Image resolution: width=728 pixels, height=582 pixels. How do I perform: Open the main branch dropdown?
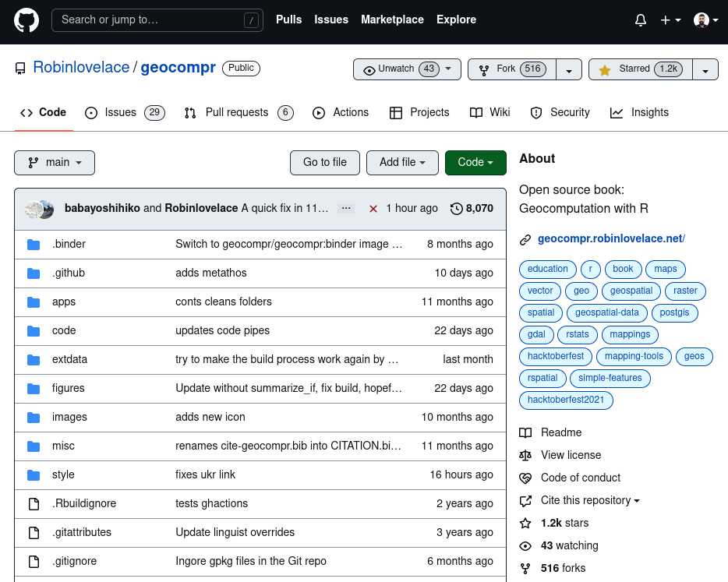point(55,163)
